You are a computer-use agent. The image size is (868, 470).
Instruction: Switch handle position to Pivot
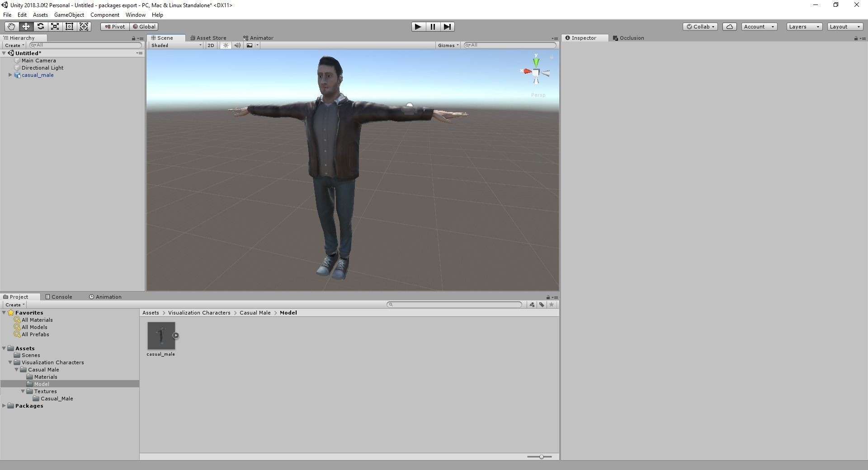pos(115,26)
